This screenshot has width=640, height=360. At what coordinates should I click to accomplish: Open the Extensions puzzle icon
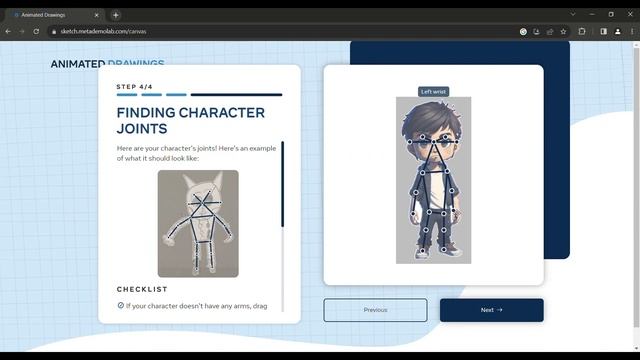[582, 31]
